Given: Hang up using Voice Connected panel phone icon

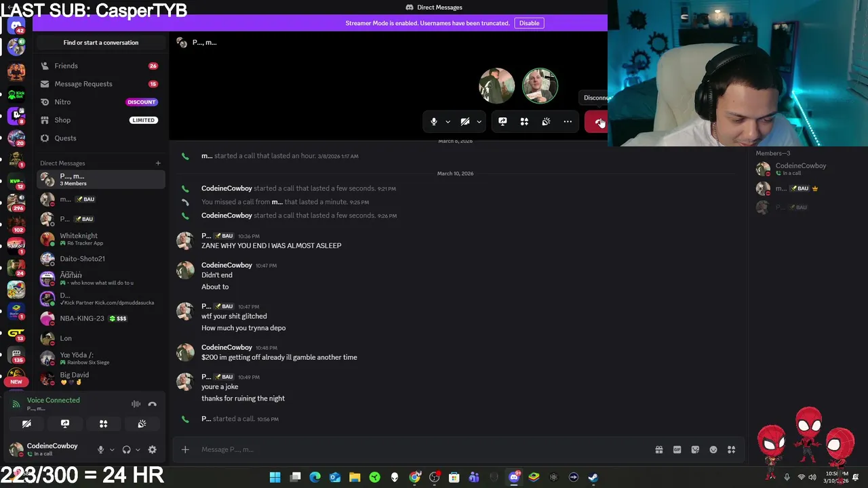Looking at the screenshot, I should pos(153,404).
